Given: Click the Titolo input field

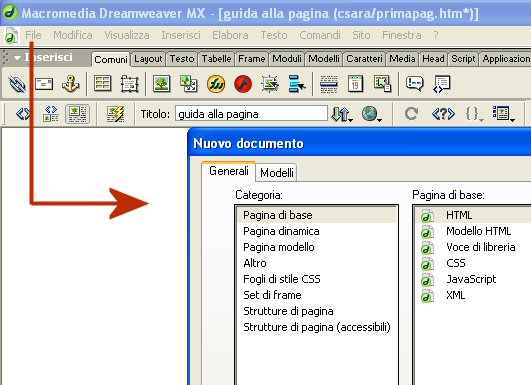Looking at the screenshot, I should pos(251,114).
